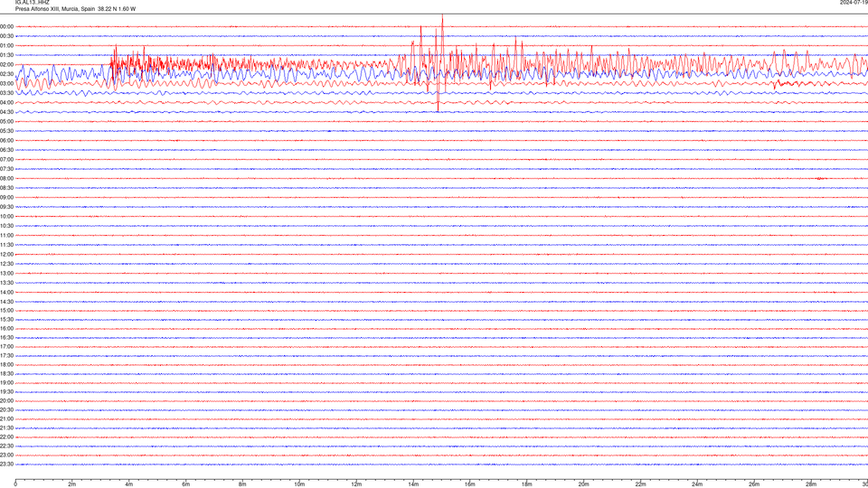Click the 05:30 row label

pos(6,130)
